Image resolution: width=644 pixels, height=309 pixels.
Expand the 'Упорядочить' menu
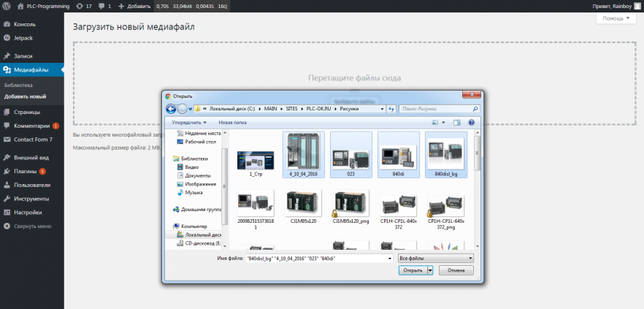tap(190, 123)
